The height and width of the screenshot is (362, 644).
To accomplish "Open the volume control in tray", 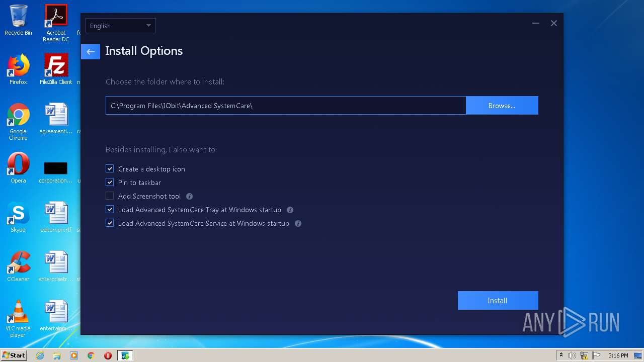I will tap(572, 355).
